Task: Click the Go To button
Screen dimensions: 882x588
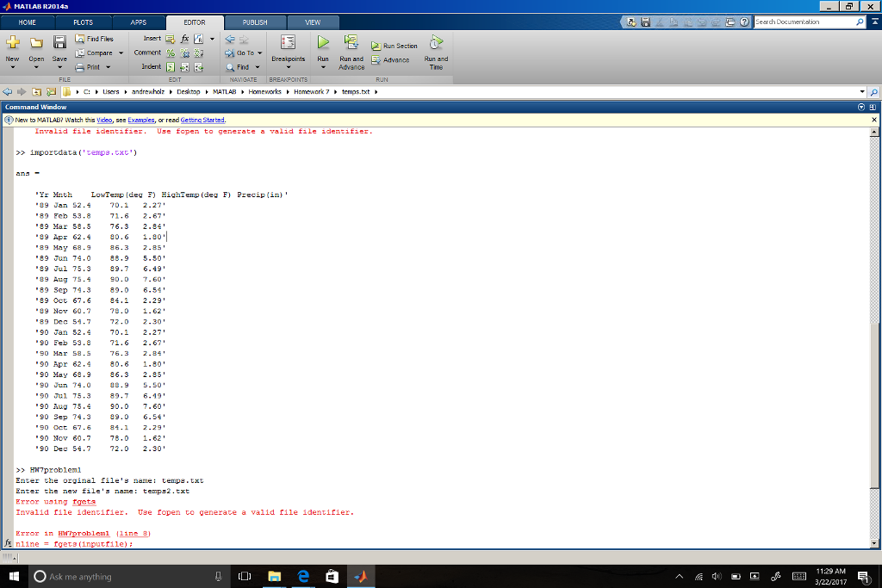Action: pos(240,53)
